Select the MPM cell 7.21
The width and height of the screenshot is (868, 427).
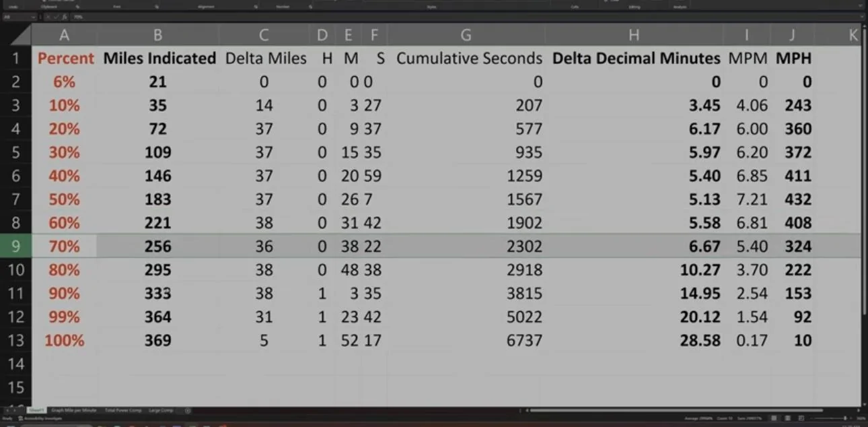click(748, 199)
